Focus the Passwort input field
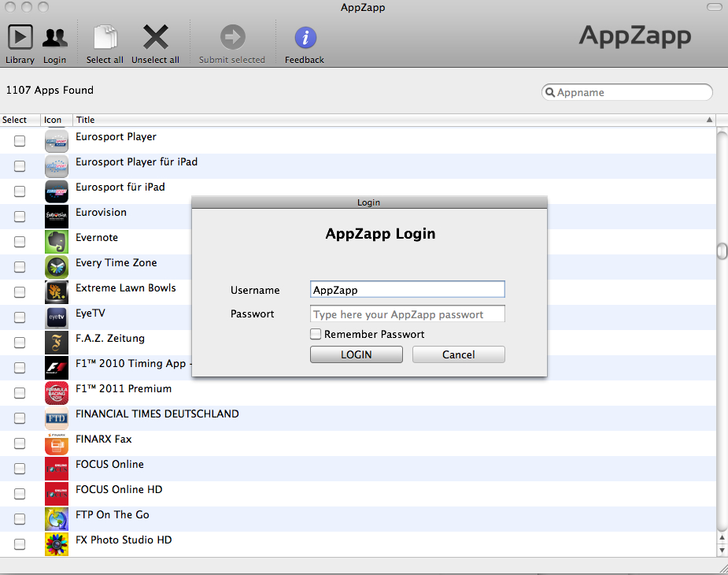This screenshot has height=575, width=728. click(x=407, y=313)
